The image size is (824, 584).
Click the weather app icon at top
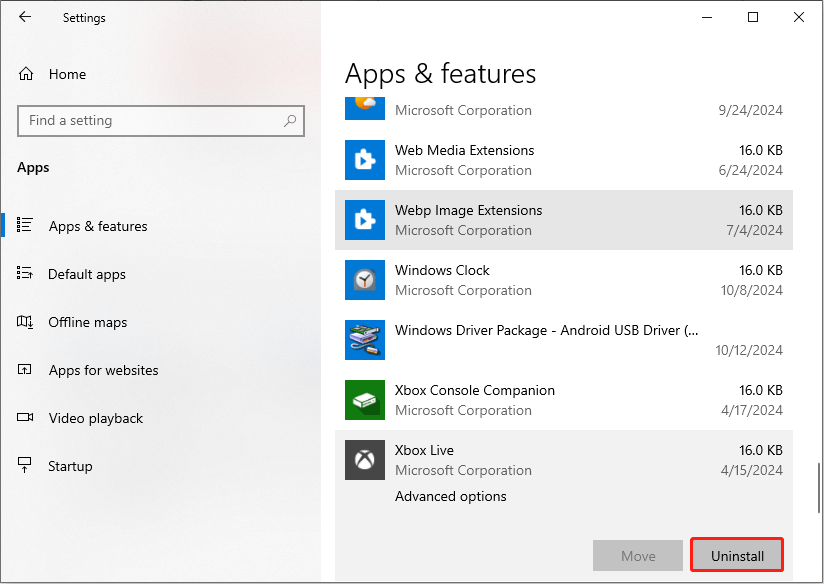click(365, 108)
